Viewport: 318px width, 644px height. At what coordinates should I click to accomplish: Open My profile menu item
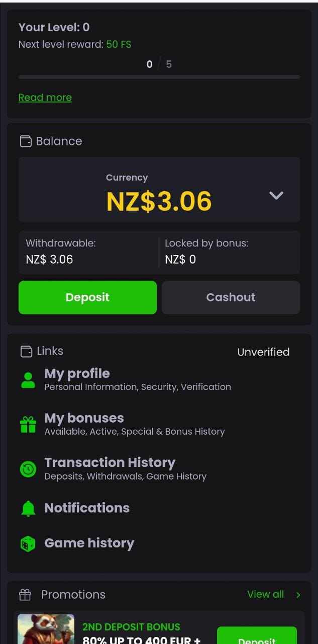click(x=77, y=374)
